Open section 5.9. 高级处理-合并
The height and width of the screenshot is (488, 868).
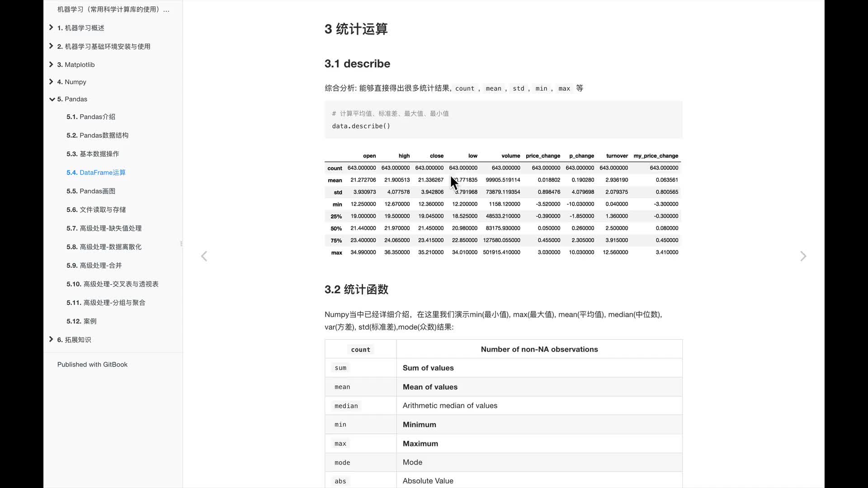[94, 265]
